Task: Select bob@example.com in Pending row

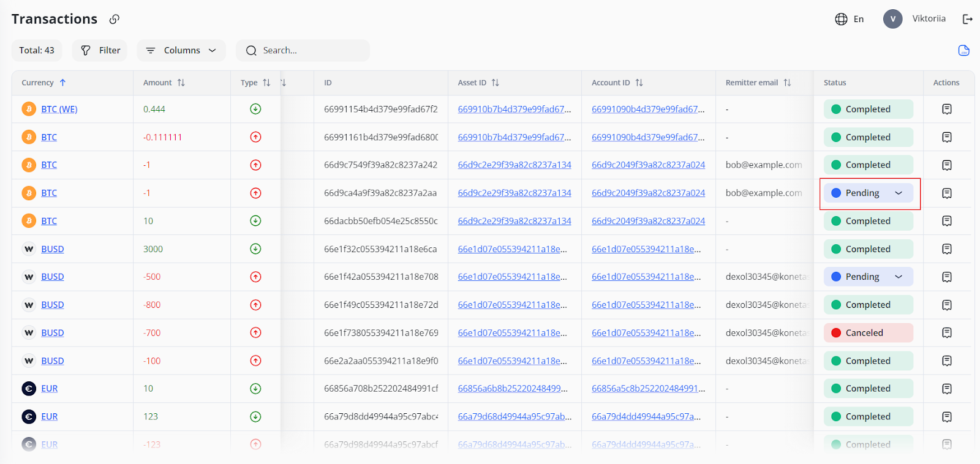Action: pyautogui.click(x=764, y=193)
